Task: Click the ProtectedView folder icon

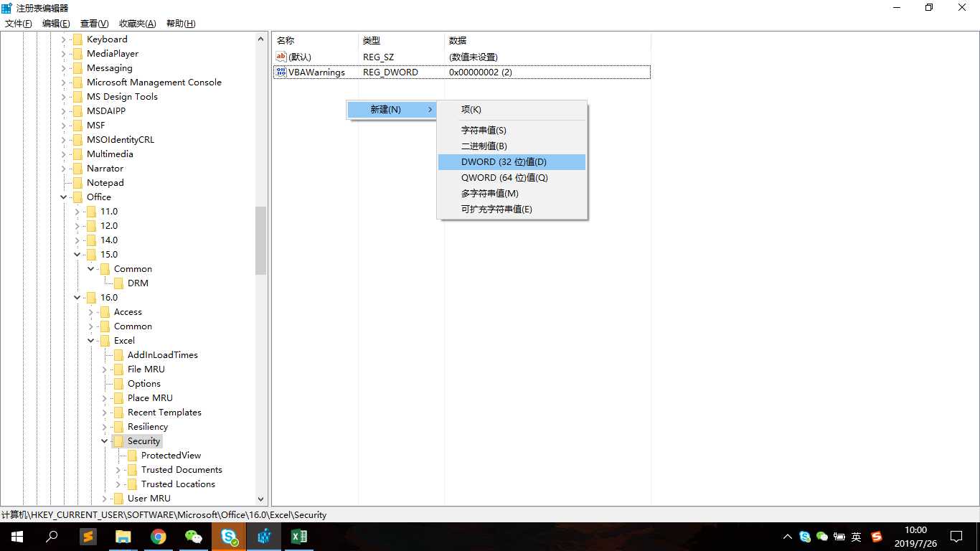Action: point(131,456)
